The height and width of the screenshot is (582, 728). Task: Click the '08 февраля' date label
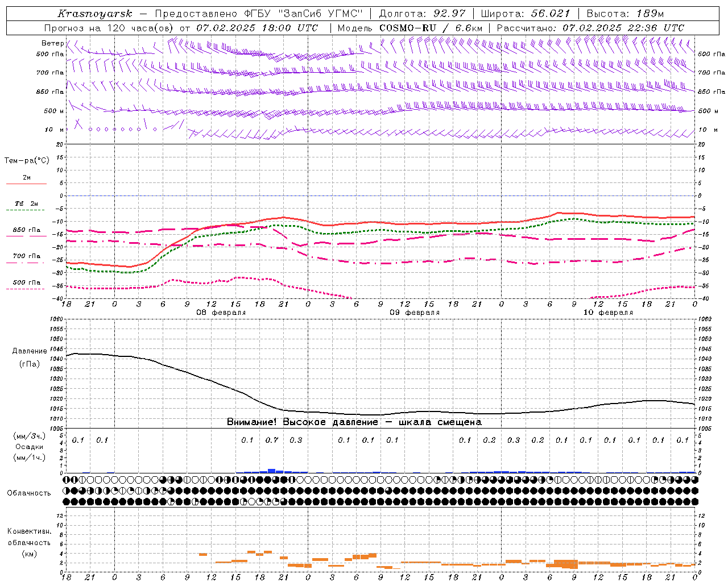(221, 313)
